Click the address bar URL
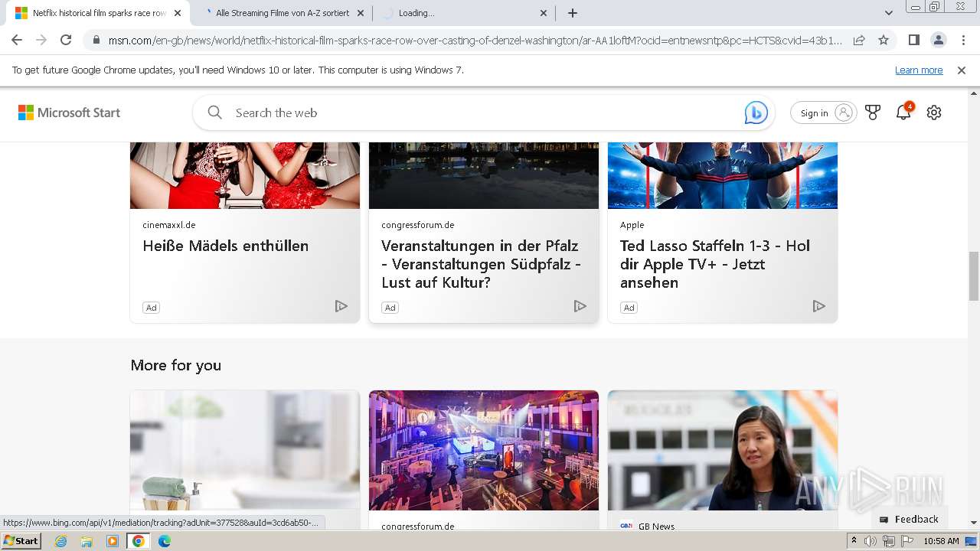Screen dimensions: 980x551 (x=475, y=40)
